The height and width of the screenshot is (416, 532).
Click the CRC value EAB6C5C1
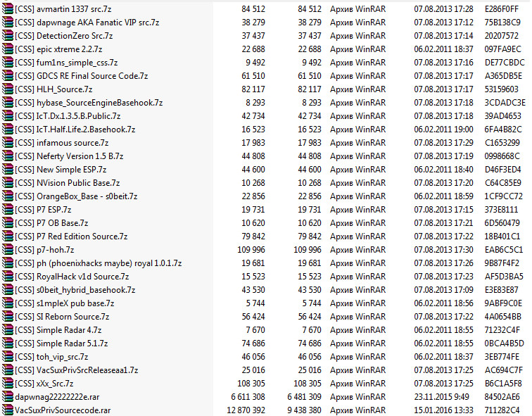click(504, 250)
